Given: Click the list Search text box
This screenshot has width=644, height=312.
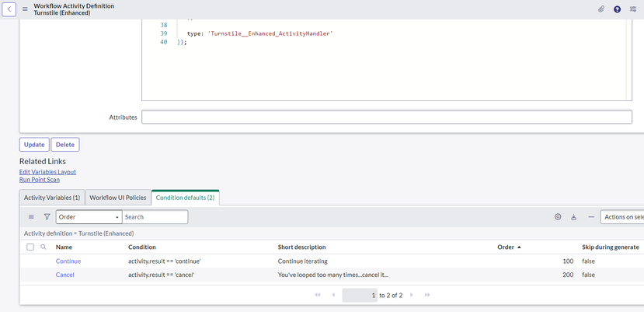Looking at the screenshot, I should 155,217.
